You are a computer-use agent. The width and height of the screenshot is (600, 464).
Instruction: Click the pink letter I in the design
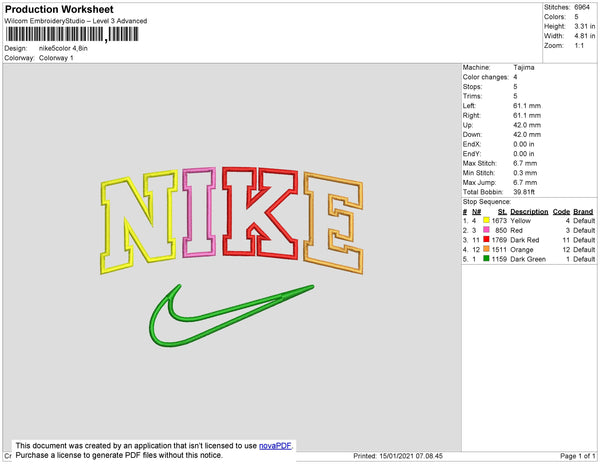(199, 212)
